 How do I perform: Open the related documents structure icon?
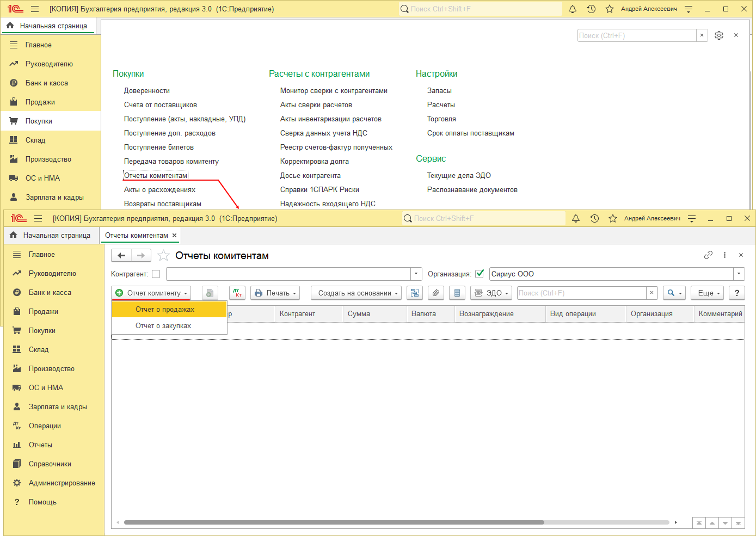(415, 293)
